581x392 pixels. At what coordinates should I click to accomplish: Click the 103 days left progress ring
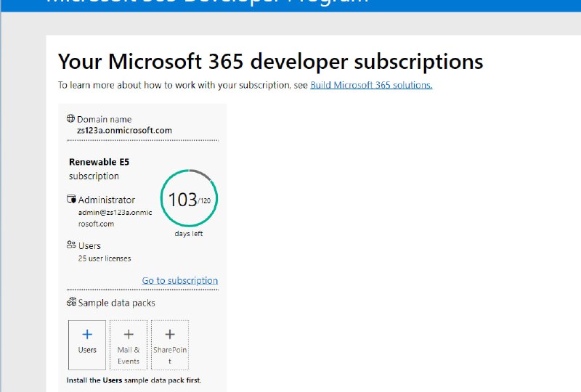[x=189, y=199]
